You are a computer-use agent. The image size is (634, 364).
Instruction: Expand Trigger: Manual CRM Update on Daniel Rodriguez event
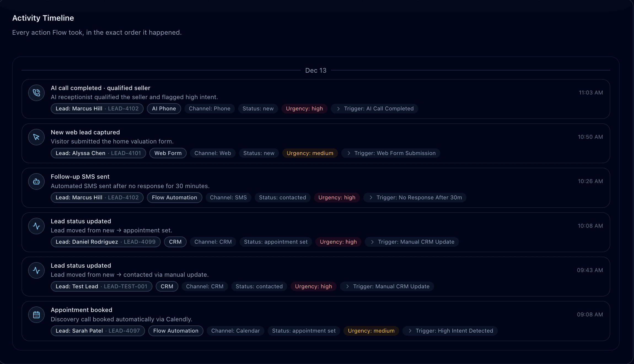point(411,242)
